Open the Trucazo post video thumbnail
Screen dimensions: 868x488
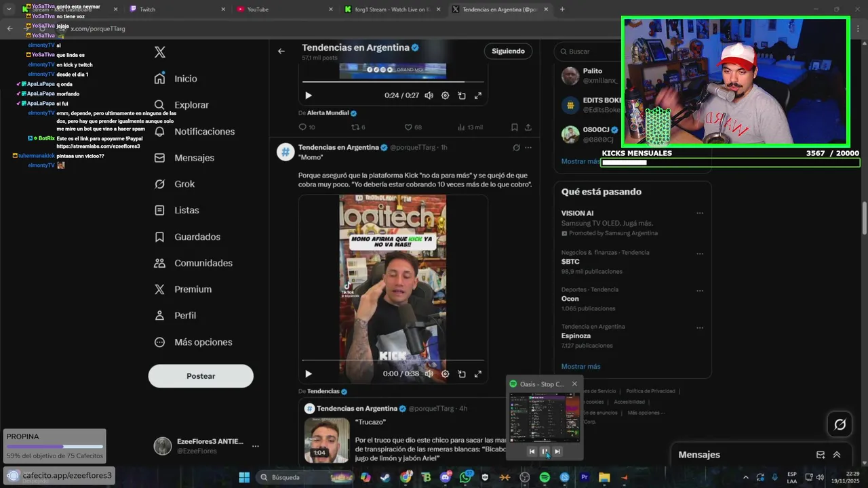[327, 441]
